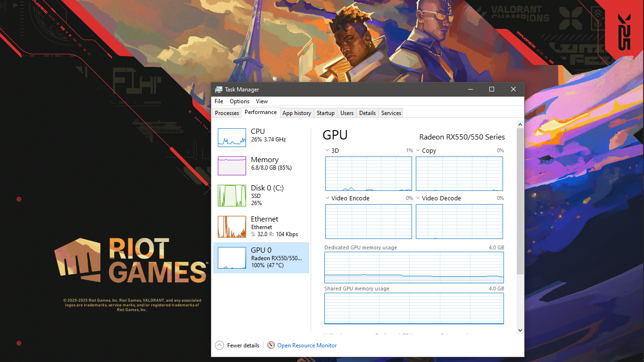Screen dimensions: 644x362
Task: Click the Shared GPU memory usage graph
Action: (414, 308)
